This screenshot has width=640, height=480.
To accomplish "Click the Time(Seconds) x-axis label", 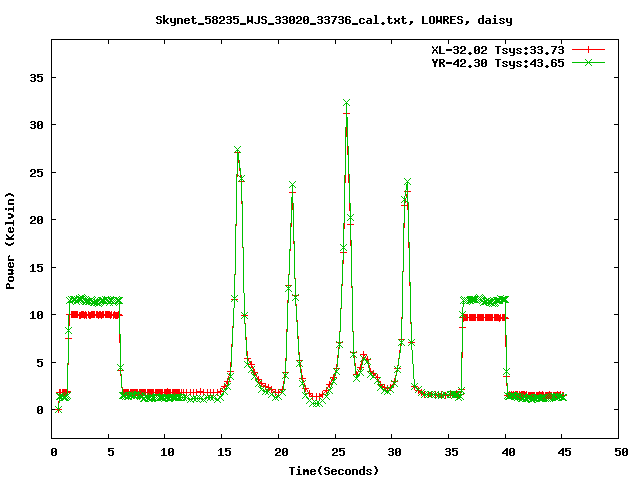I will (334, 471).
